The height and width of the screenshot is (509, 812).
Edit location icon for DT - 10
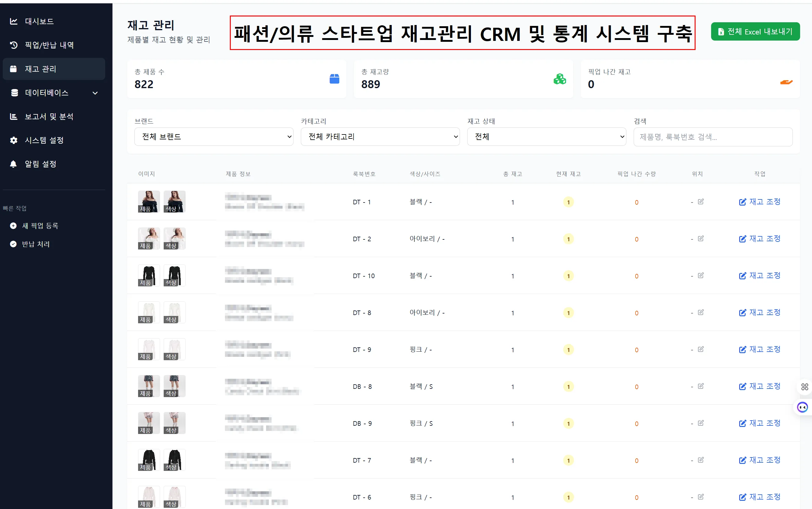(701, 275)
